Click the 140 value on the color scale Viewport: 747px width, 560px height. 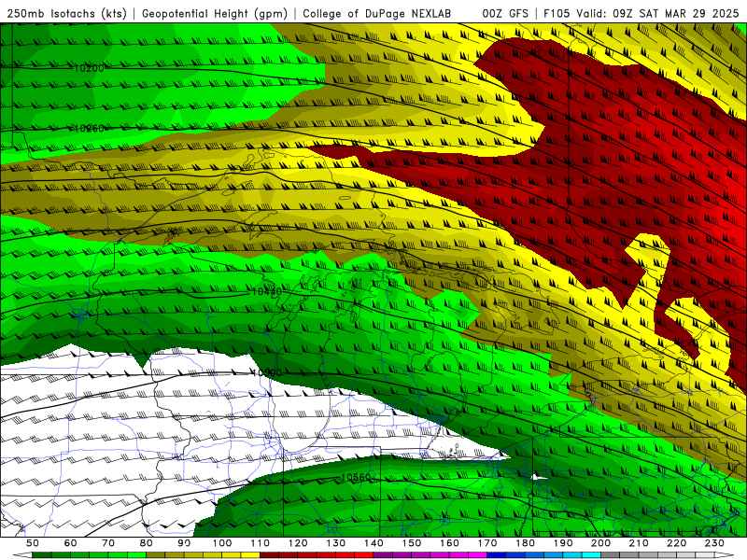(x=373, y=543)
